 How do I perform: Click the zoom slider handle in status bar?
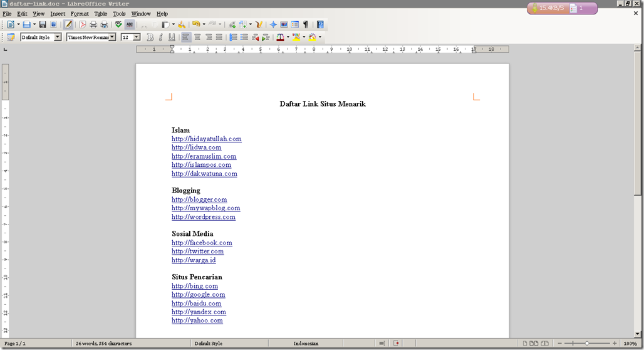click(587, 343)
